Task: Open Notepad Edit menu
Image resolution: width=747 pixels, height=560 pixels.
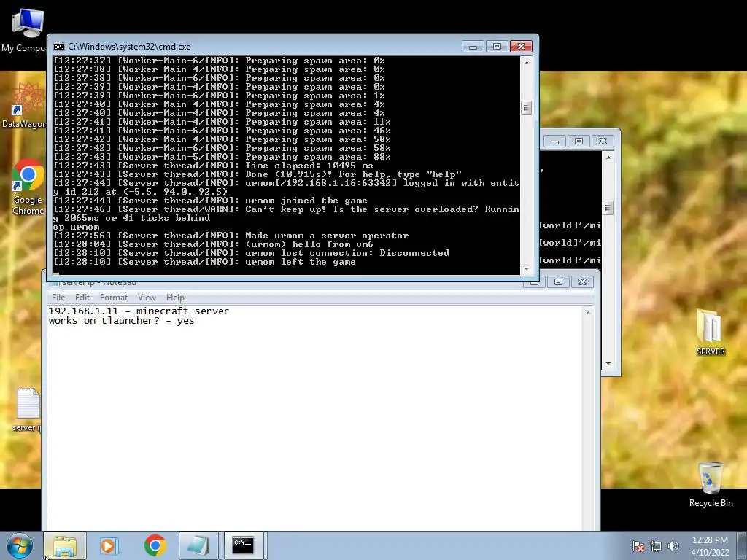Action: pyautogui.click(x=82, y=297)
